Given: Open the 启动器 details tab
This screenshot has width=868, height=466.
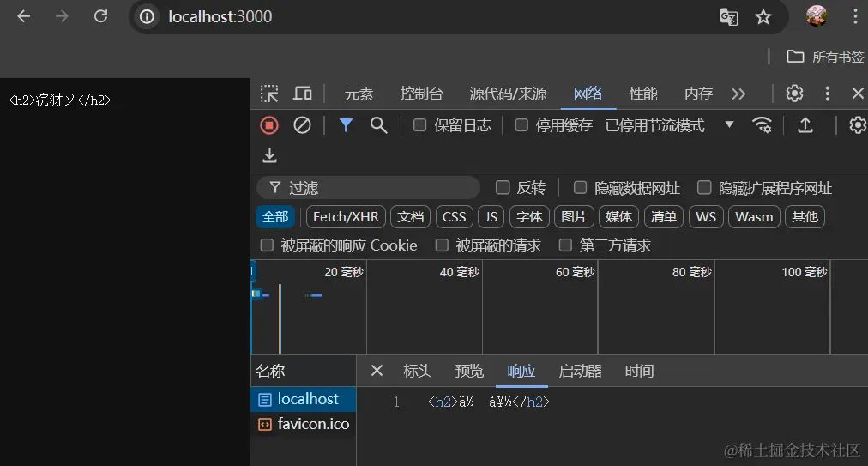Looking at the screenshot, I should coord(580,371).
